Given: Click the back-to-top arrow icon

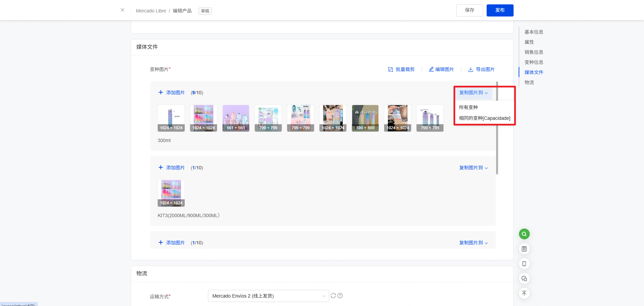Looking at the screenshot, I should [x=524, y=293].
